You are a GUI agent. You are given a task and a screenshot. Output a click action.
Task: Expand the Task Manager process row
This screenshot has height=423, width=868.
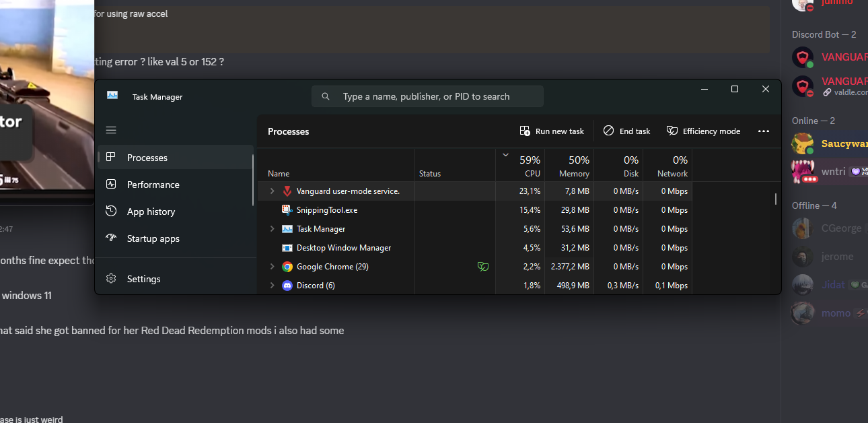[272, 229]
